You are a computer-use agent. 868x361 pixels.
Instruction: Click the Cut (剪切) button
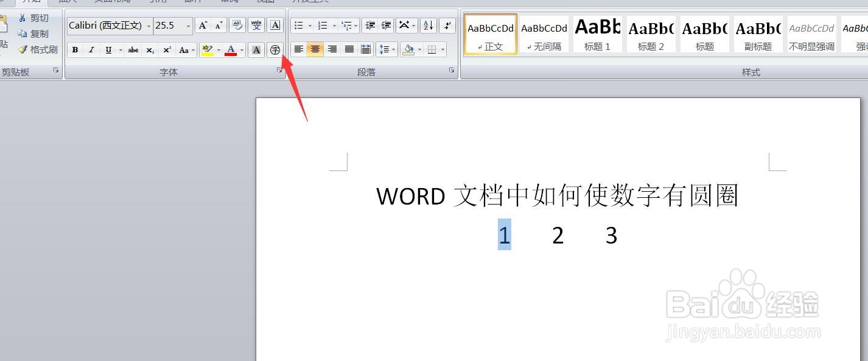tap(33, 18)
